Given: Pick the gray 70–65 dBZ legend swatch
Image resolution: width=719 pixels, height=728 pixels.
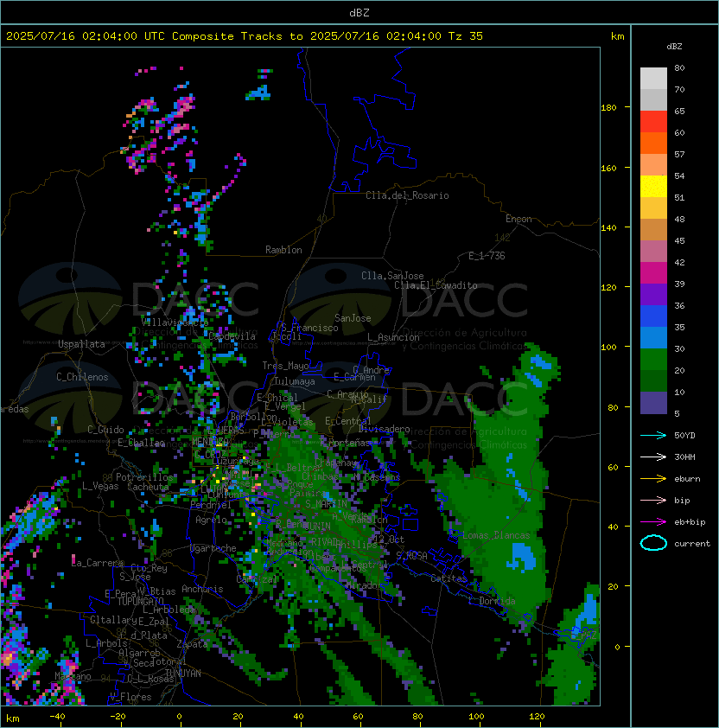Looking at the screenshot, I should (x=653, y=100).
